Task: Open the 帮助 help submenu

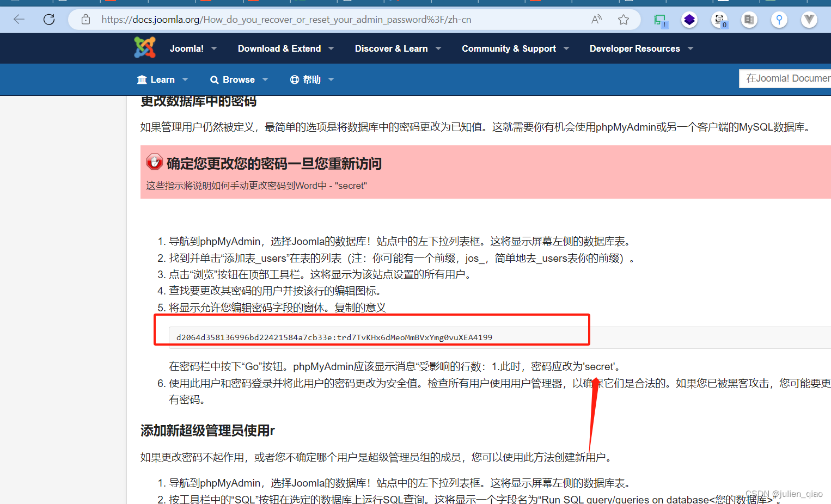Action: pyautogui.click(x=311, y=79)
